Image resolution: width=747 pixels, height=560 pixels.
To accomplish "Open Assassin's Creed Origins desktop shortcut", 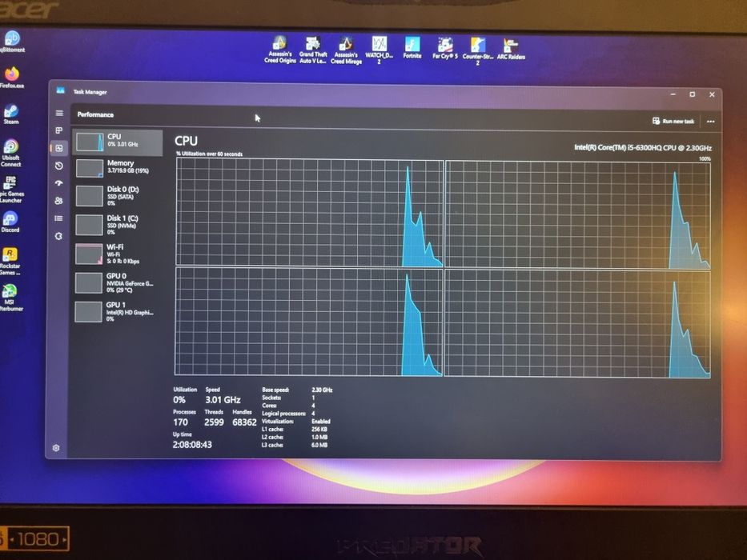I will [280, 50].
